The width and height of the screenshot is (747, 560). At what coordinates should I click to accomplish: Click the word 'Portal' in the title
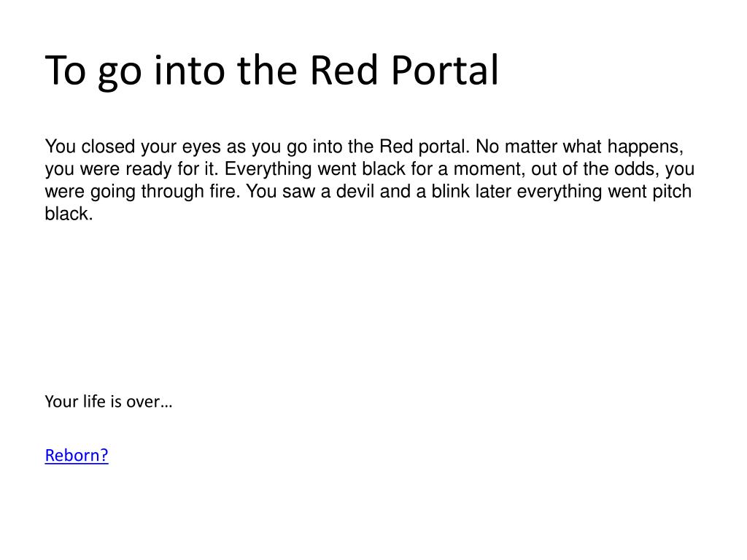[x=445, y=70]
